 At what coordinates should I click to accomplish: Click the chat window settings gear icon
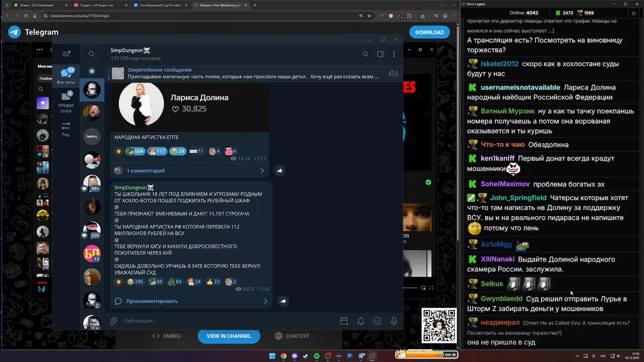coord(633,14)
